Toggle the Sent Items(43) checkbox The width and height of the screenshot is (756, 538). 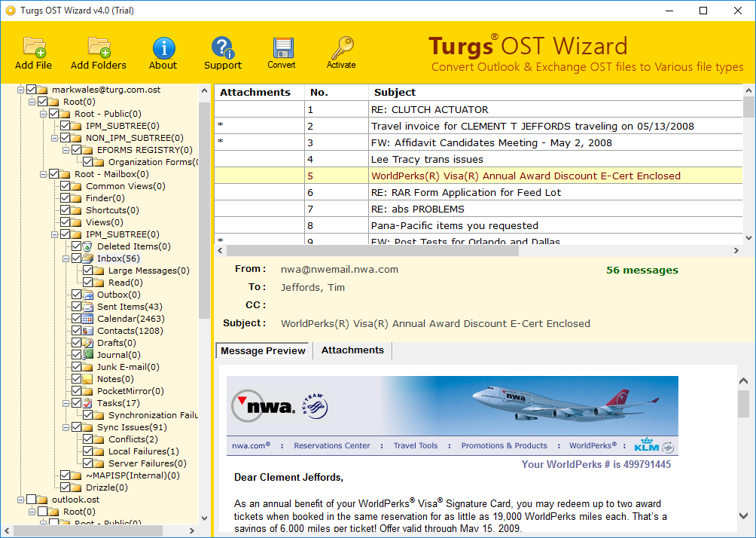(76, 307)
